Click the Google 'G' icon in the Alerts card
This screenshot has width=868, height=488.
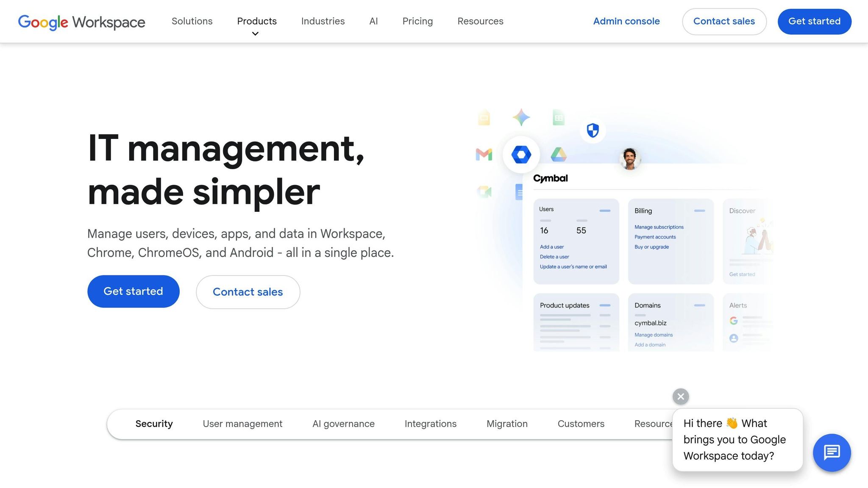pos(734,321)
